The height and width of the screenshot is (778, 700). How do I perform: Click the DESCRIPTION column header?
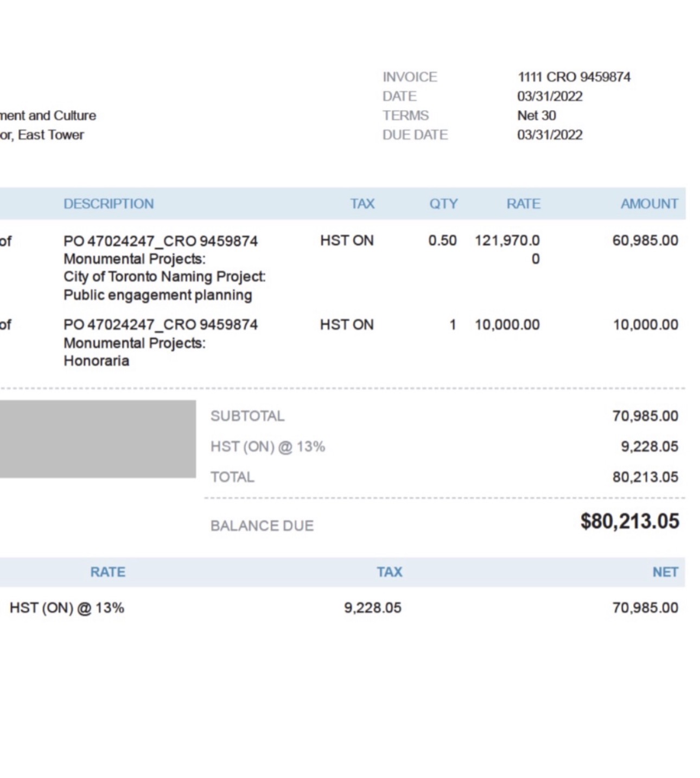pyautogui.click(x=109, y=204)
